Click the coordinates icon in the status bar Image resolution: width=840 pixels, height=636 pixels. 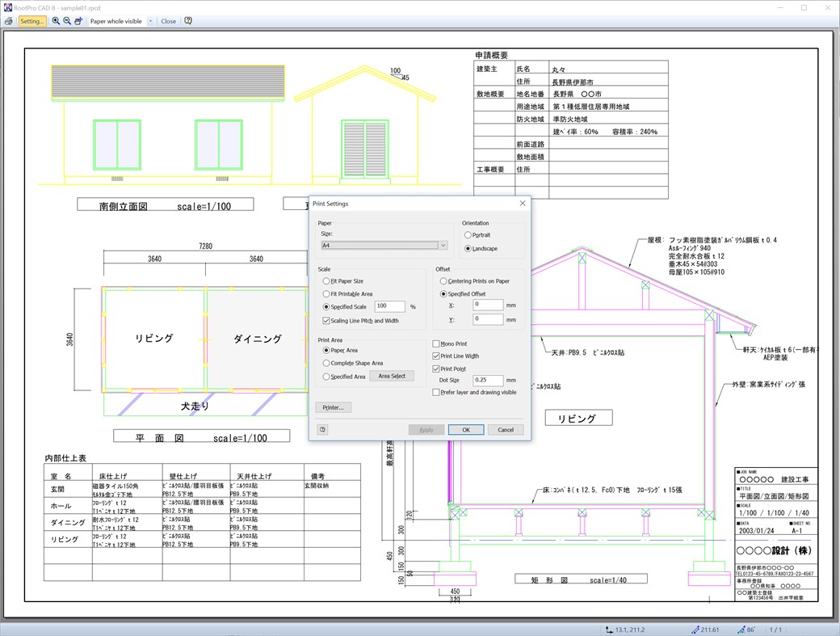tap(611, 630)
